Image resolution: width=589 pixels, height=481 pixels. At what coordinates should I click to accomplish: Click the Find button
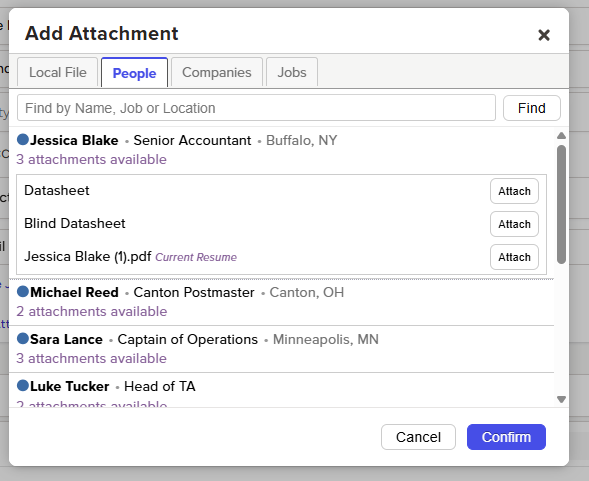pos(532,108)
